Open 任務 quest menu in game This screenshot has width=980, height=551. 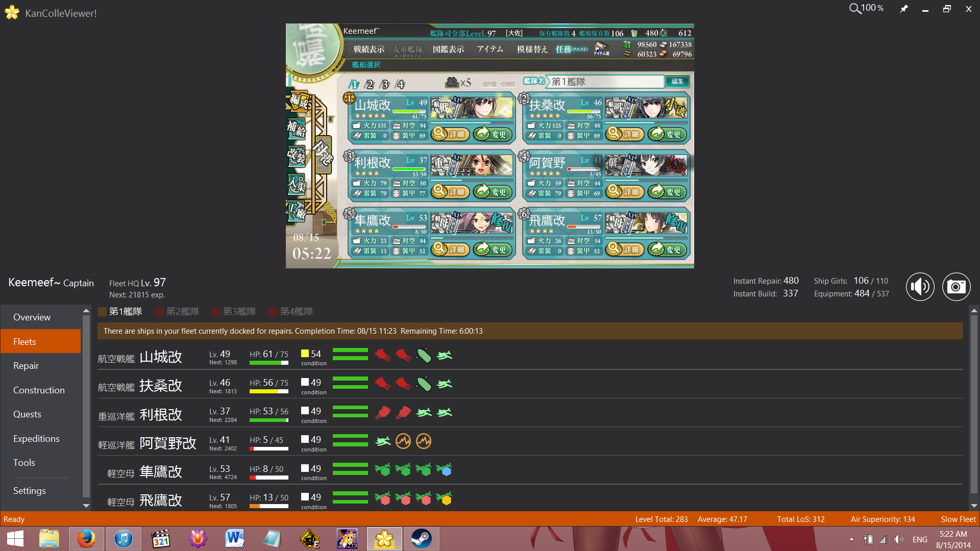point(571,49)
